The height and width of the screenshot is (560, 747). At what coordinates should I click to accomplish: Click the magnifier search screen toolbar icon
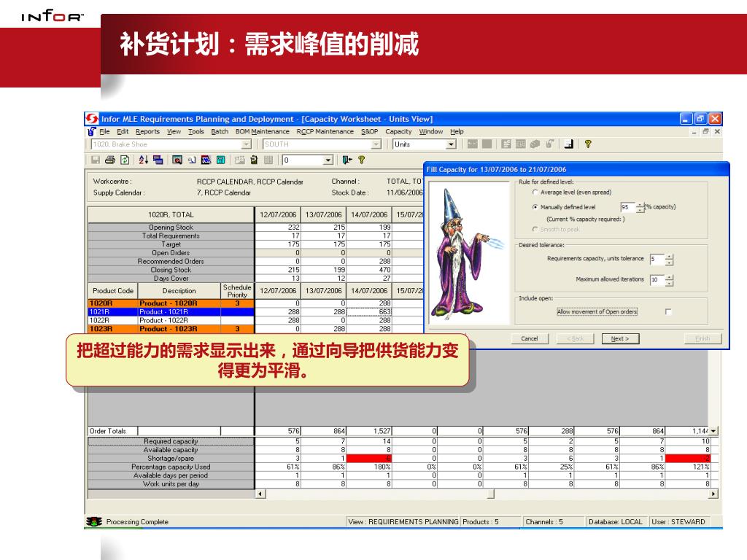pyautogui.click(x=177, y=160)
